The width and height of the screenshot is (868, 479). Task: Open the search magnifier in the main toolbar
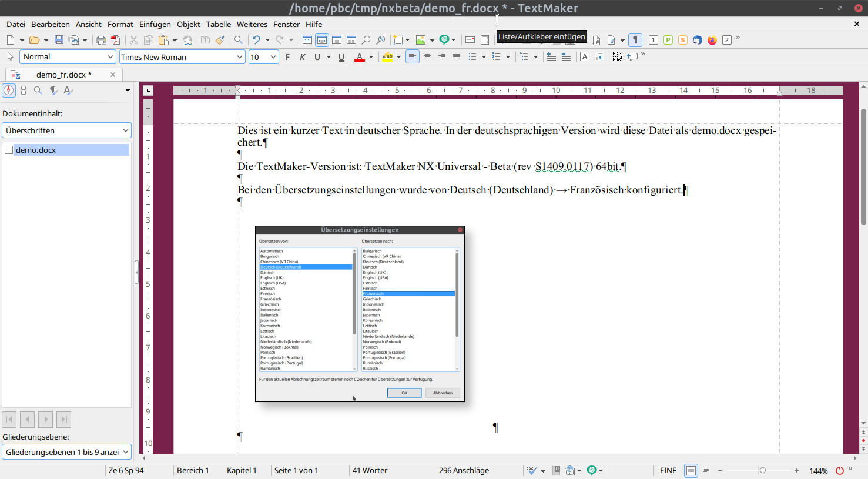click(x=238, y=40)
